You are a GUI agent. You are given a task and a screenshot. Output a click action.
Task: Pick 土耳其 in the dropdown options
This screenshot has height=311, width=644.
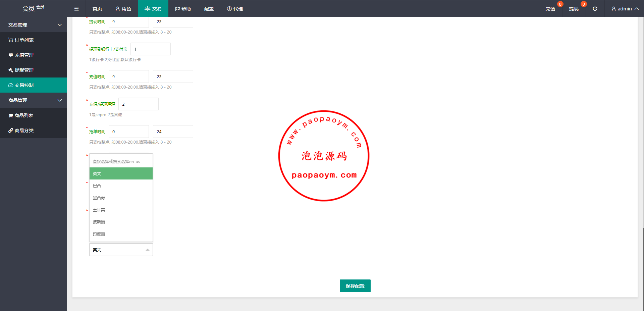[x=99, y=210]
